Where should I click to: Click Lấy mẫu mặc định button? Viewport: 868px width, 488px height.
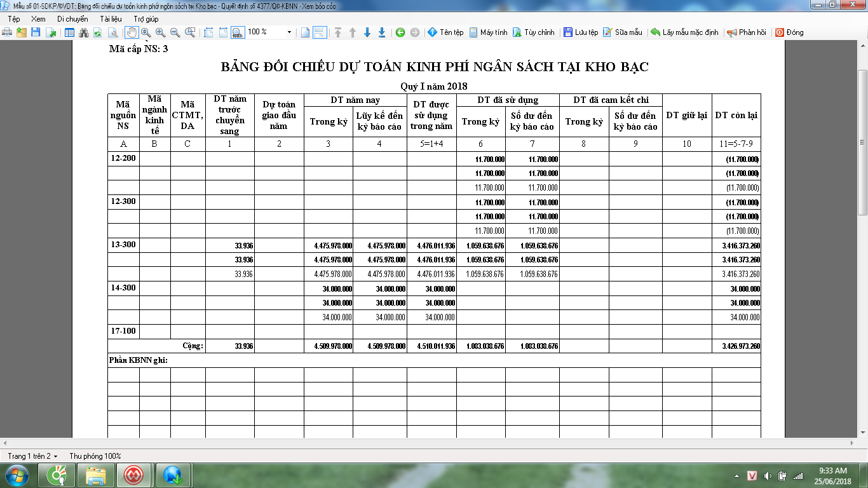coord(684,32)
